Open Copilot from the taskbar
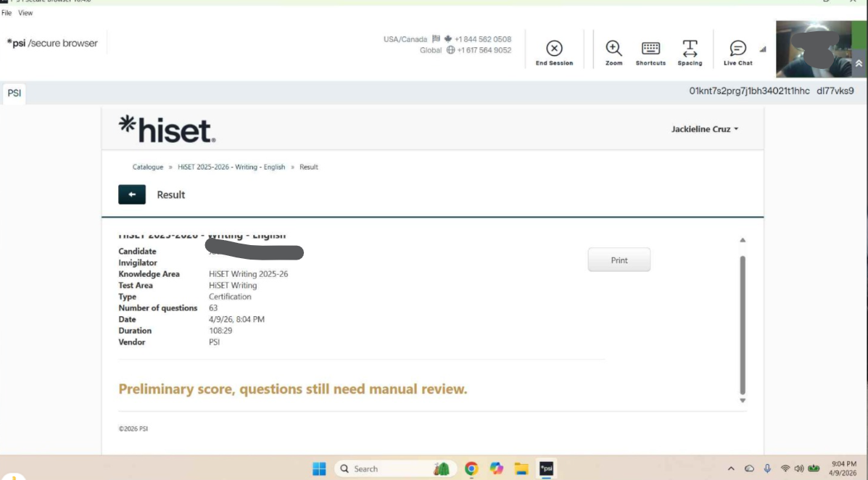 coord(497,468)
